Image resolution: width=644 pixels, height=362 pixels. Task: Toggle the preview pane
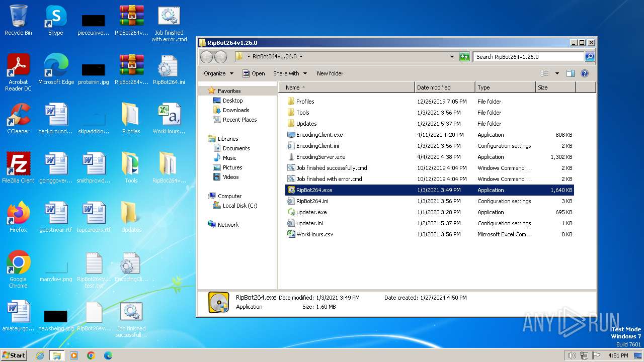(570, 73)
